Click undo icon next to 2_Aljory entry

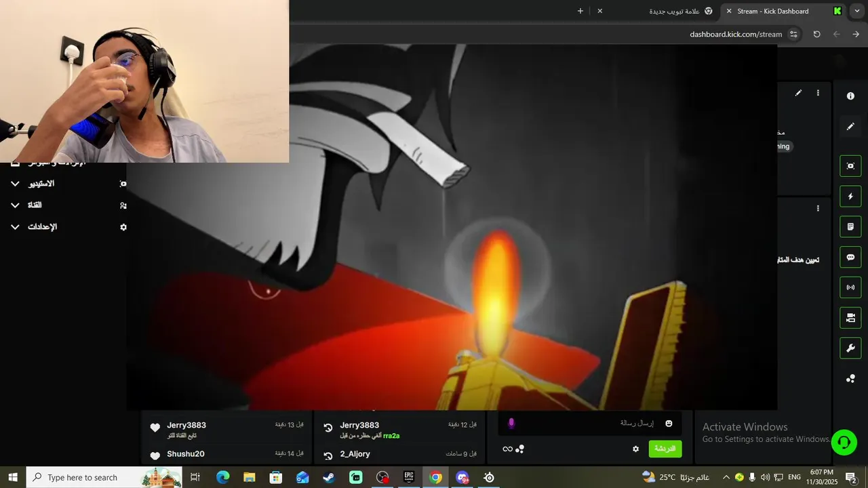point(328,457)
